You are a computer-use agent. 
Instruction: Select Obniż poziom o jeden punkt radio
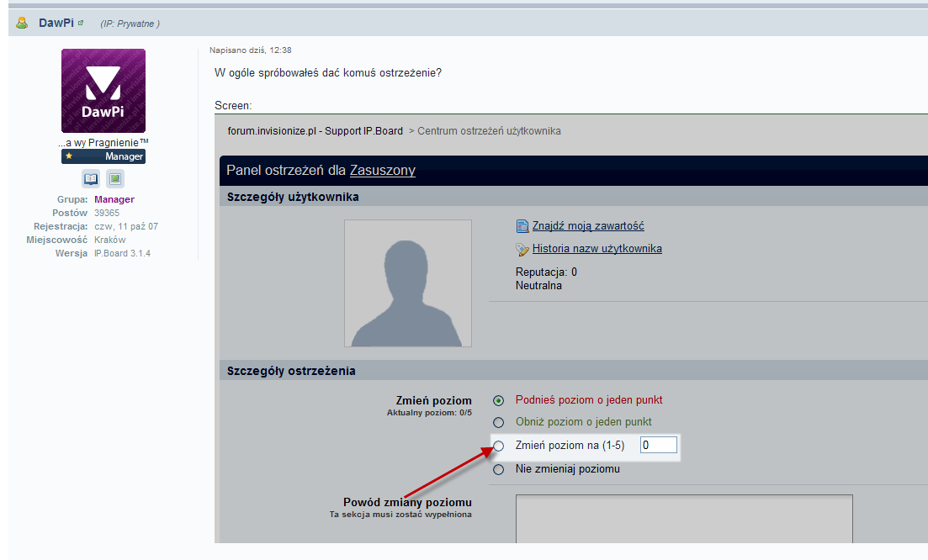point(499,422)
